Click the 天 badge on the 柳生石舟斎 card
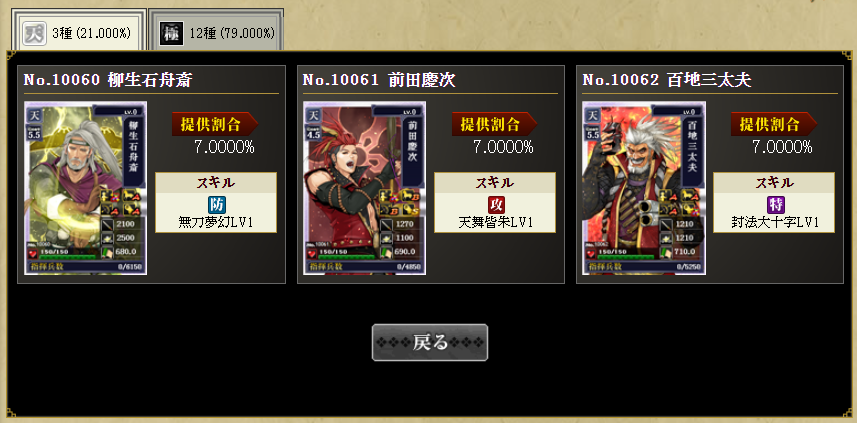Image resolution: width=857 pixels, height=423 pixels. click(x=34, y=115)
